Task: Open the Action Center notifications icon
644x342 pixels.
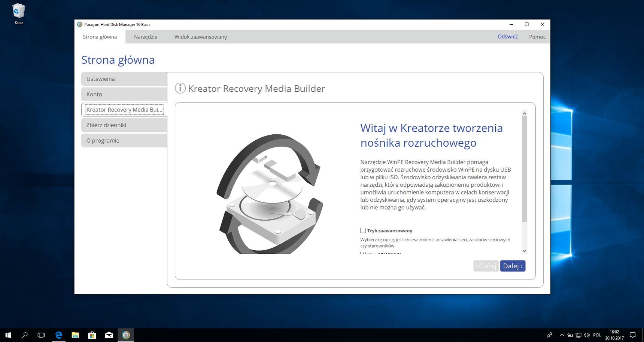Action: coord(633,335)
